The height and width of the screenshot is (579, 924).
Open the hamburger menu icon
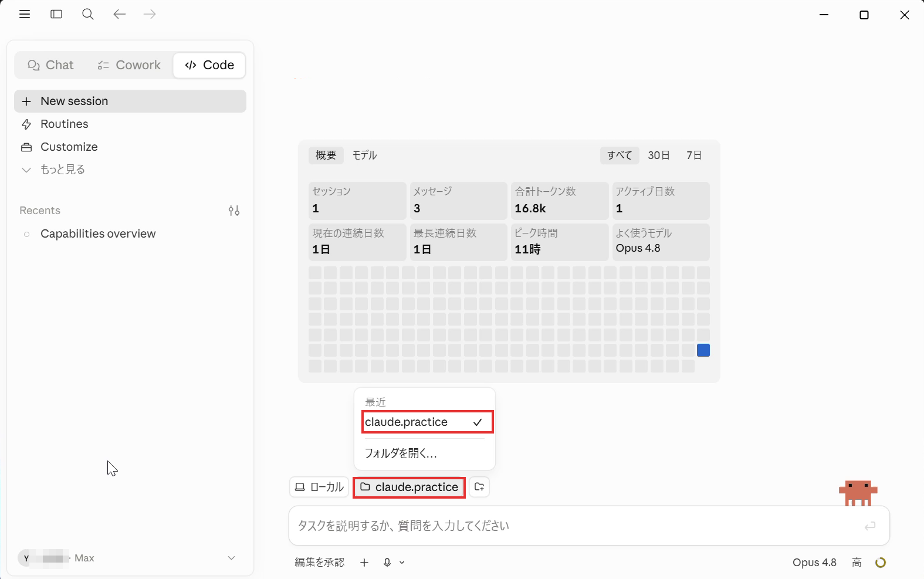[25, 14]
